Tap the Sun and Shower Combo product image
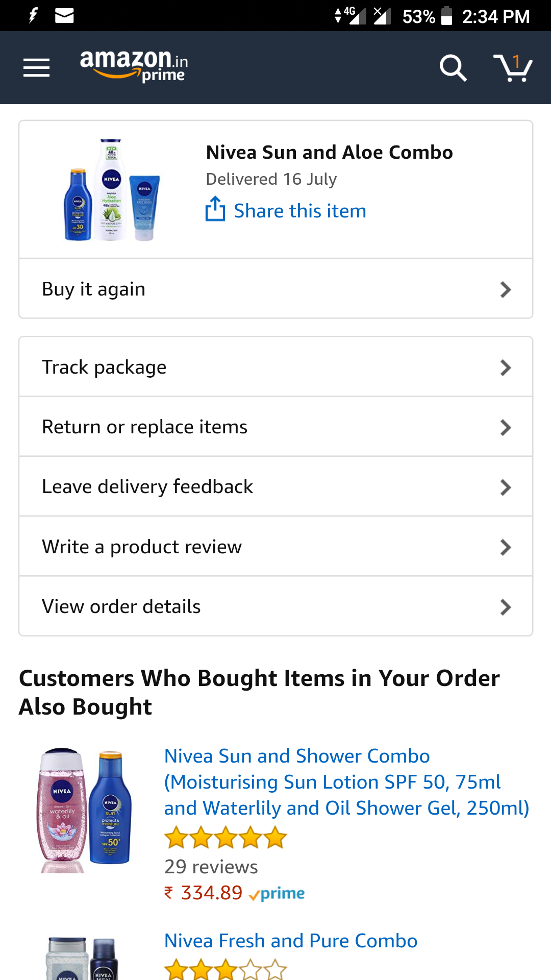The width and height of the screenshot is (551, 980). pos(85,811)
